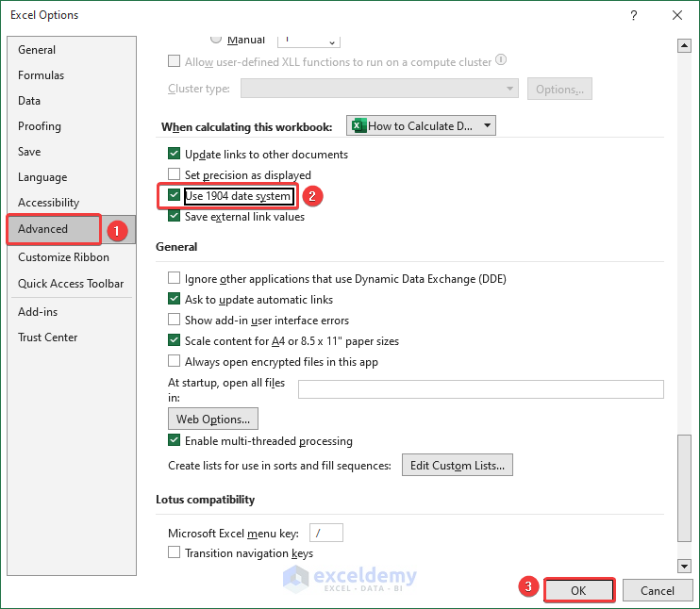Image resolution: width=700 pixels, height=609 pixels.
Task: Toggle Ask to update automatic links
Action: pyautogui.click(x=175, y=299)
